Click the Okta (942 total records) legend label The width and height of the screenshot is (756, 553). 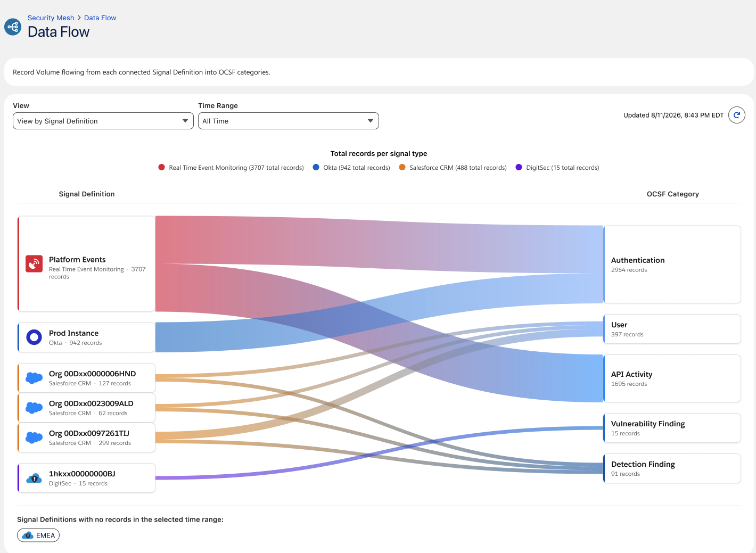357,168
